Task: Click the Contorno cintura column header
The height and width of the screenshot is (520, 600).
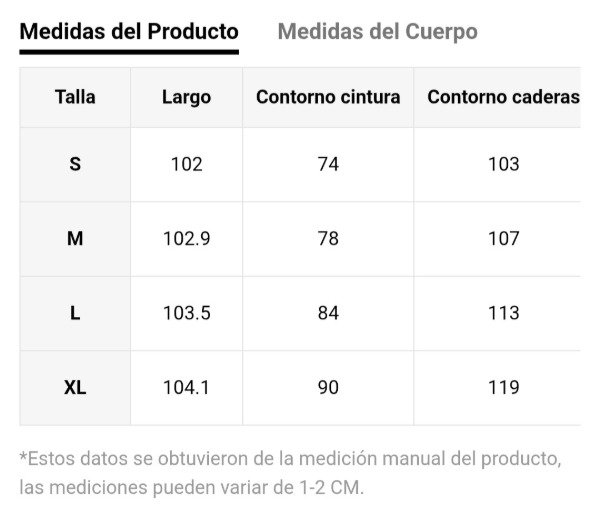Action: (328, 97)
